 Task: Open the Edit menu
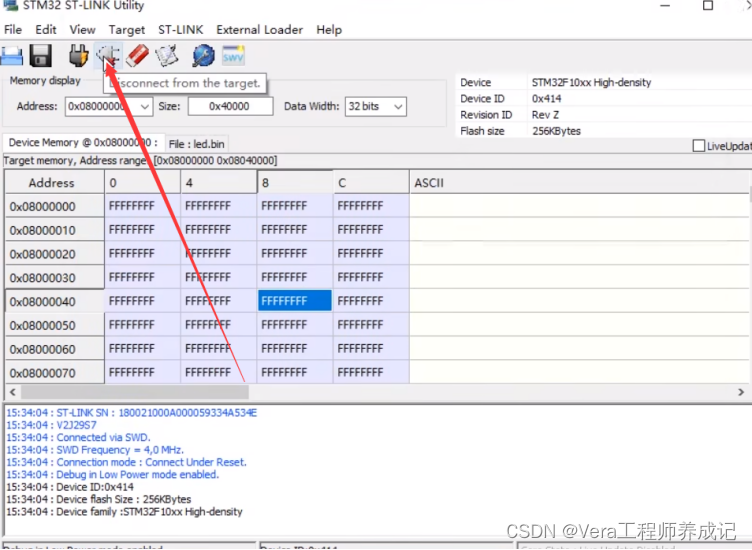[46, 30]
